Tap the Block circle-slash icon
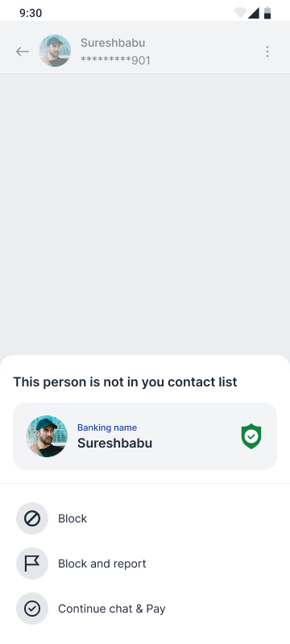The width and height of the screenshot is (290, 644). tap(32, 518)
